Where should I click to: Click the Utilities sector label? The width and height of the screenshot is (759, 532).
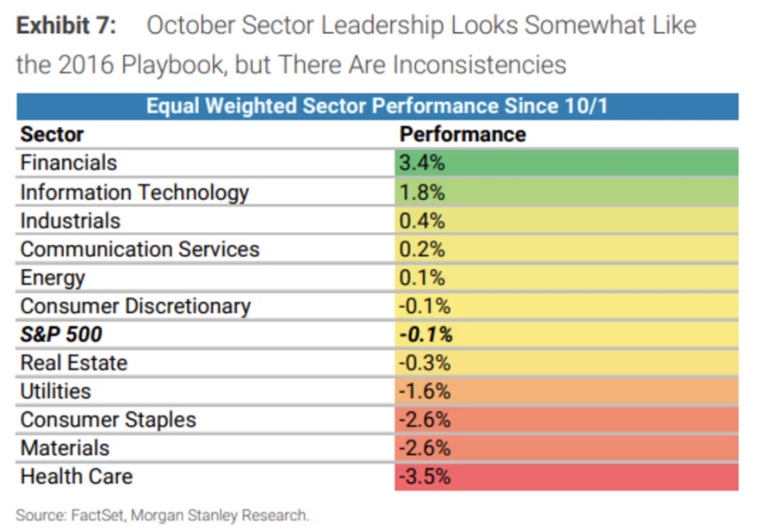coord(56,391)
